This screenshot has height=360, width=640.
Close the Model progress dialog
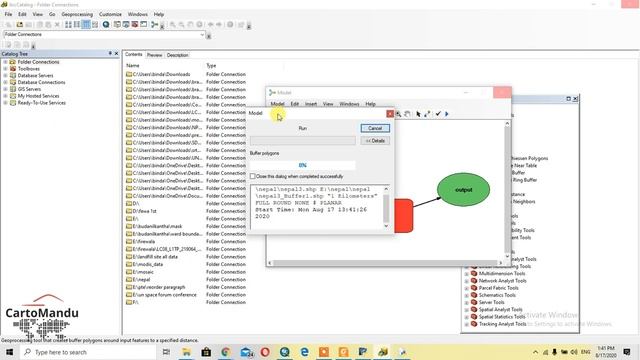coord(390,113)
